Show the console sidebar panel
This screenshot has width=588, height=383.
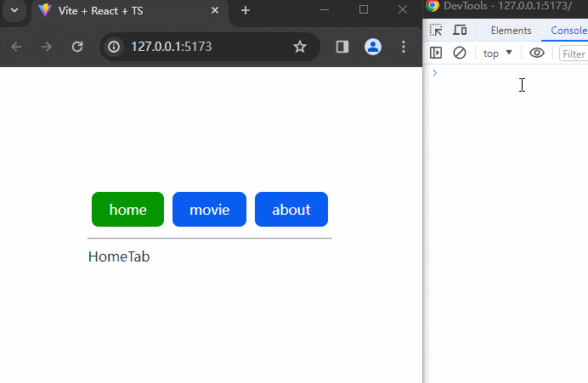436,53
